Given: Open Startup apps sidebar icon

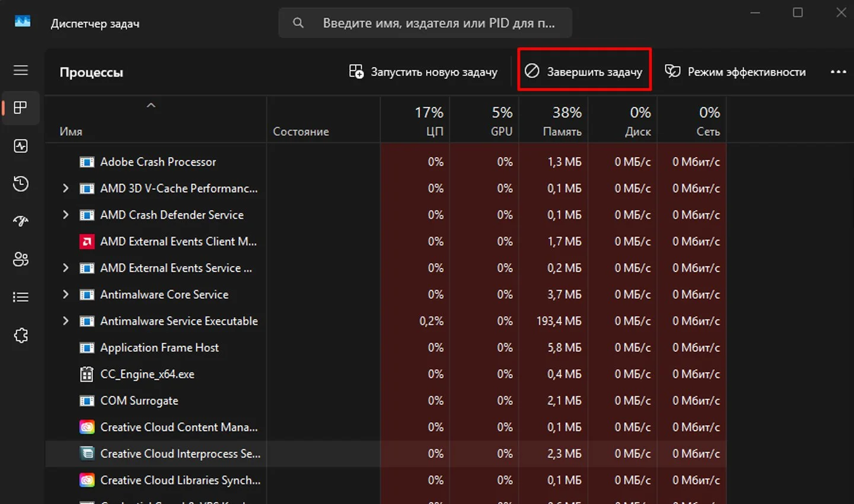Looking at the screenshot, I should coord(21,222).
